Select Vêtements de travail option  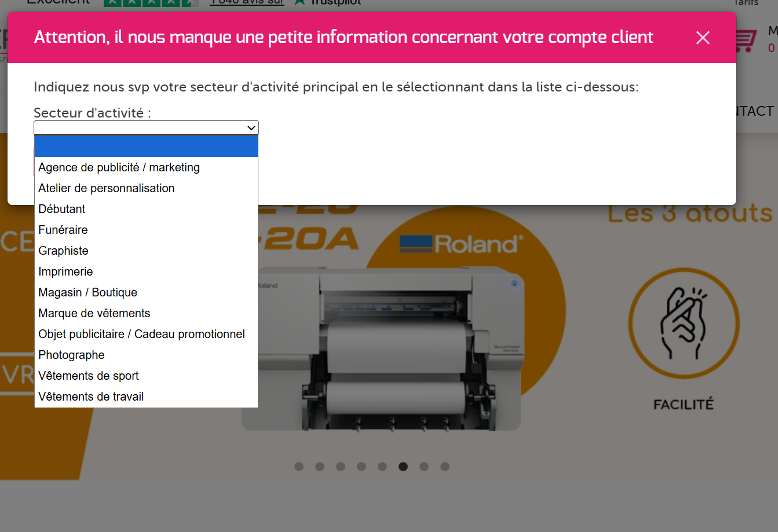tap(91, 397)
